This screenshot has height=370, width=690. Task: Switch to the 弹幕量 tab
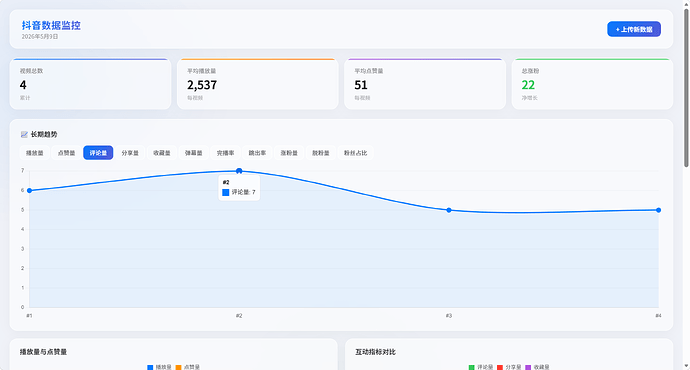point(193,153)
